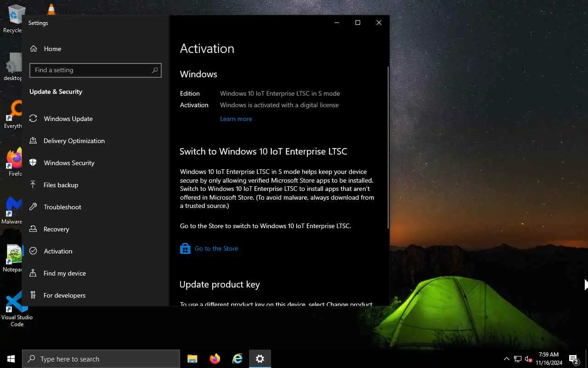Launch Firefox from the taskbar
Screen dimensions: 588x368
[215, 359]
